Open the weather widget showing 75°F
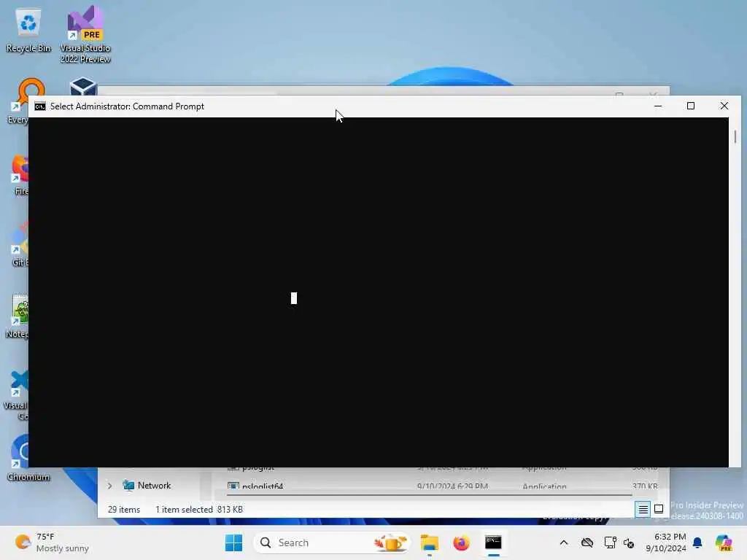Viewport: 747px width, 560px height. pyautogui.click(x=52, y=542)
